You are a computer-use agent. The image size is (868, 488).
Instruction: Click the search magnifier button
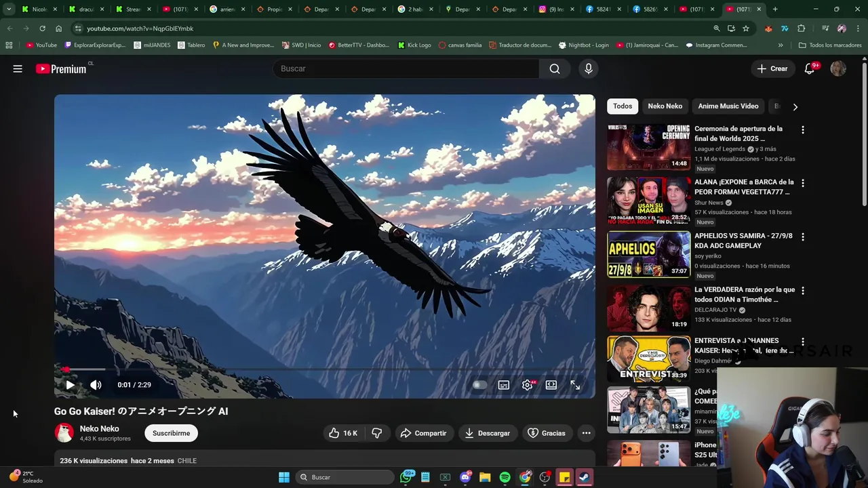pos(555,68)
